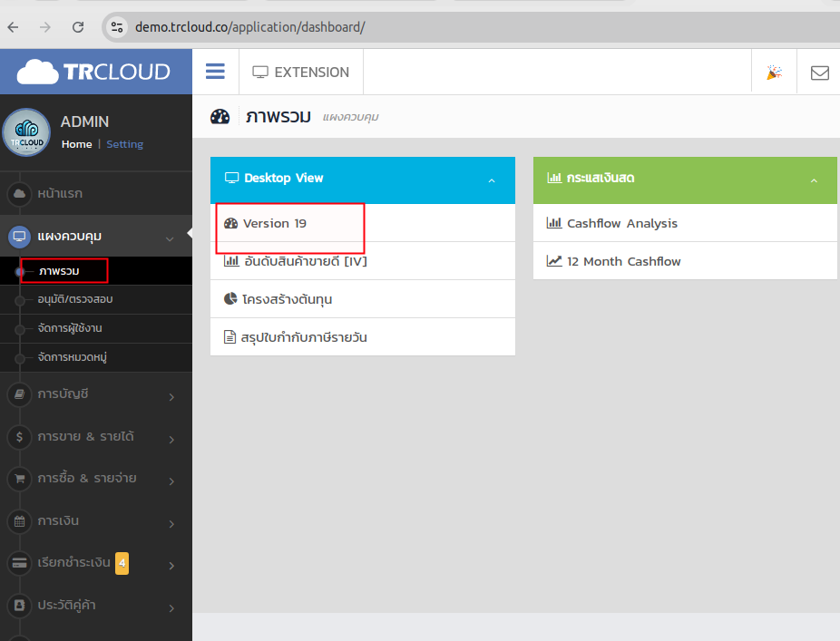The image size is (840, 641).
Task: Collapse the Desktop View panel
Action: [492, 180]
